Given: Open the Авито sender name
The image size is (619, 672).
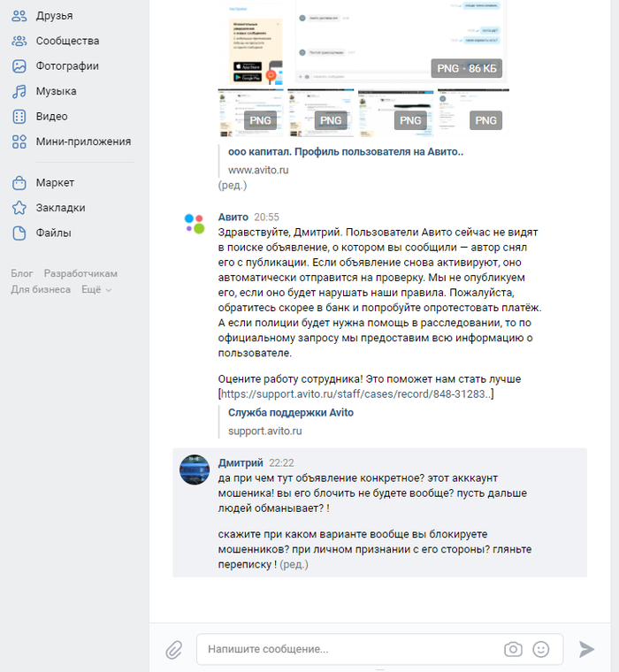Looking at the screenshot, I should [233, 218].
